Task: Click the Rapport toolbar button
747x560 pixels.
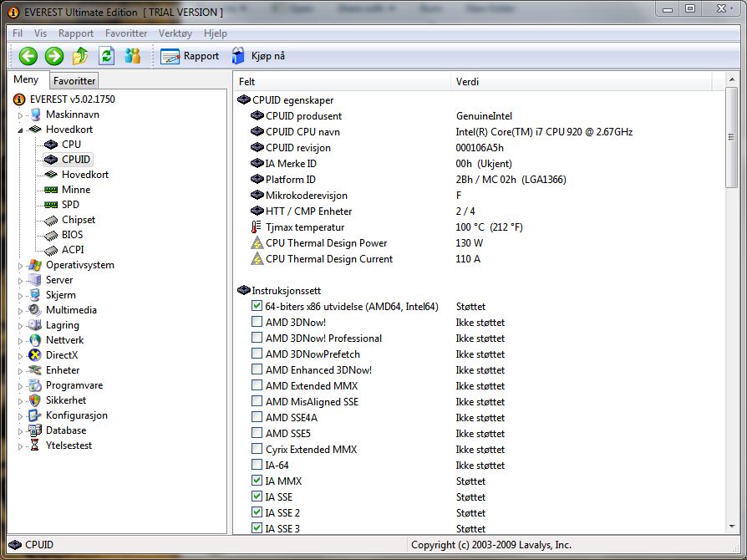Action: coord(190,56)
